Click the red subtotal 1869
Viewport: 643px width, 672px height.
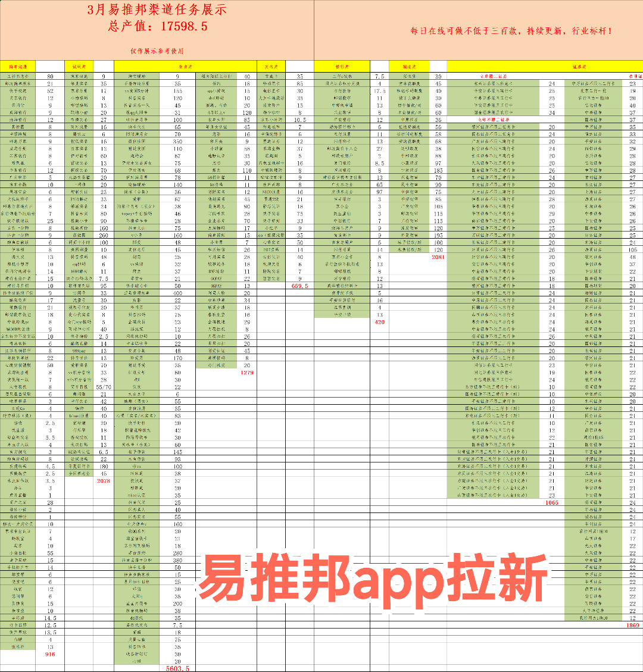(x=633, y=625)
